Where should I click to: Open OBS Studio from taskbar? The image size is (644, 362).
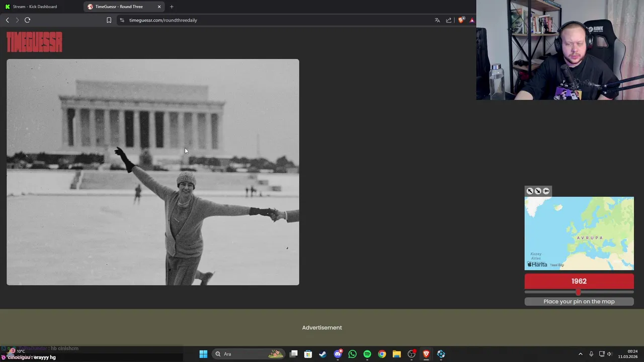pyautogui.click(x=412, y=354)
